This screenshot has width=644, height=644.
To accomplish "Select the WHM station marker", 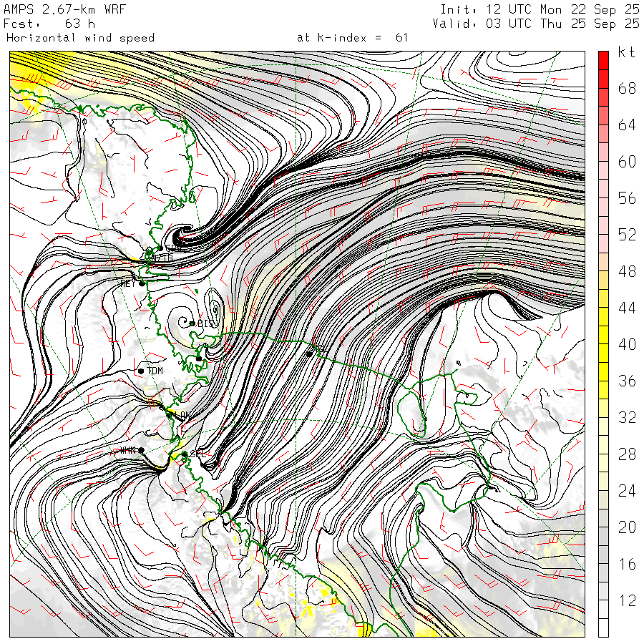I will pyautogui.click(x=142, y=450).
